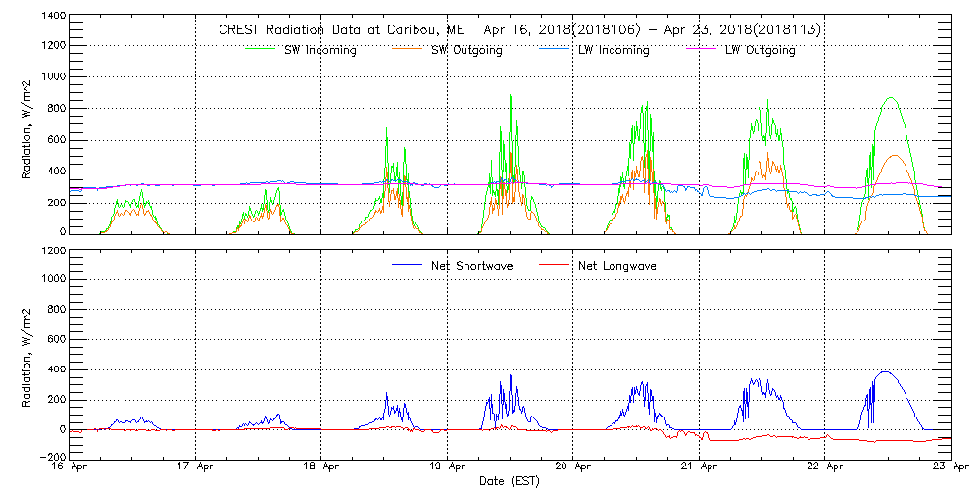Click the CREST Radiation Data chart title
Screen dimensions: 980x490
click(519, 30)
